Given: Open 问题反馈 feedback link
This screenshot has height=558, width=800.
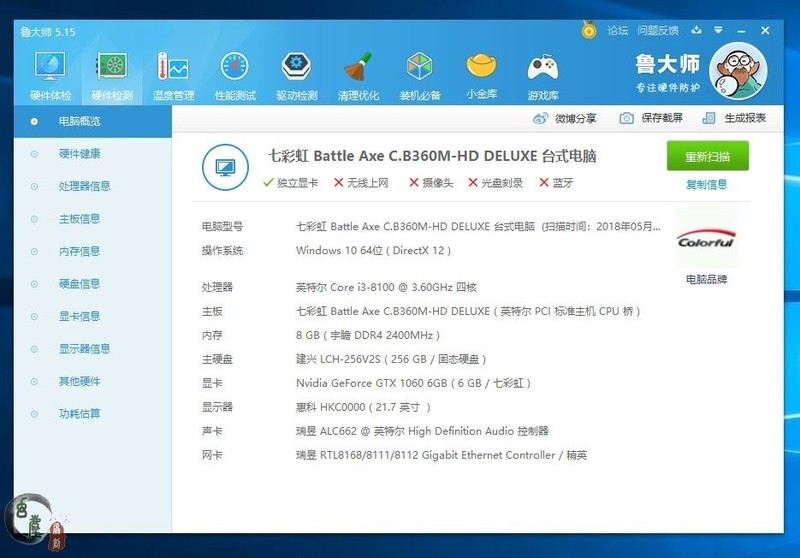Looking at the screenshot, I should pos(658,31).
